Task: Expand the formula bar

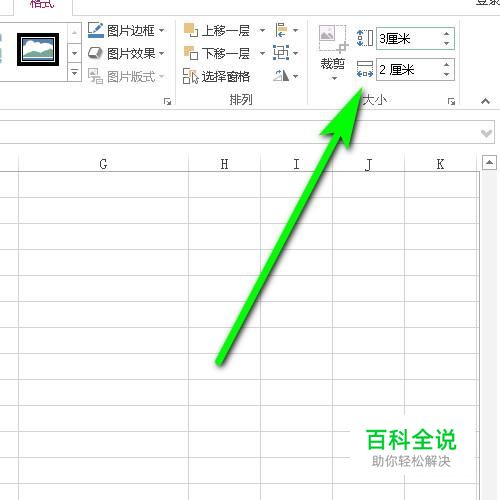Action: pyautogui.click(x=486, y=133)
